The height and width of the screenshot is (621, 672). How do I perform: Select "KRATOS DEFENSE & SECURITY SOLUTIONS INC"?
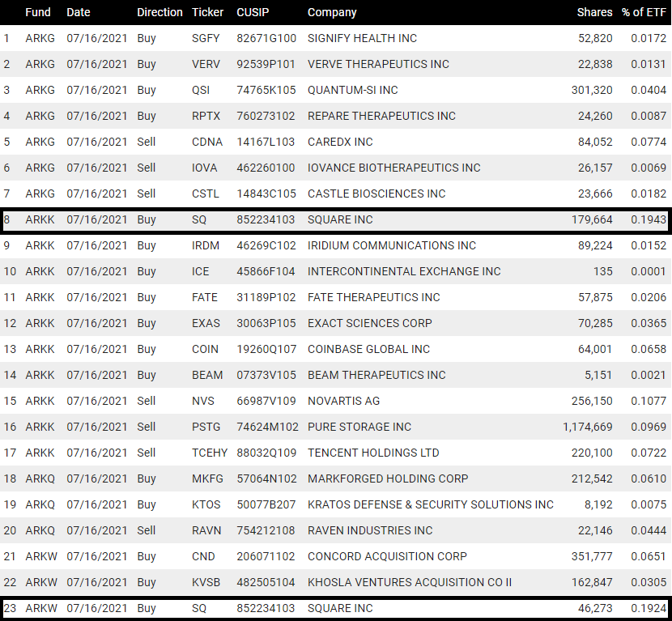431,505
